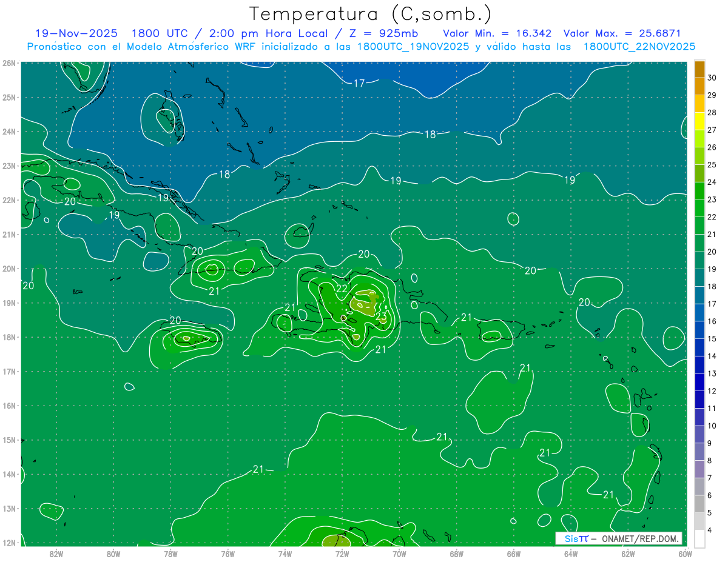Click the 23 contour label over Hispaniola

pyautogui.click(x=381, y=316)
